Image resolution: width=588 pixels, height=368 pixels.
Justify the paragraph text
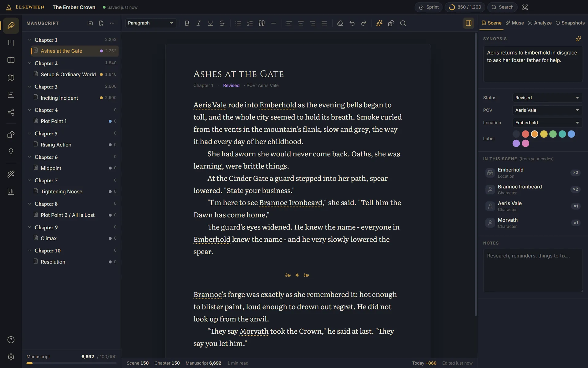click(x=324, y=23)
